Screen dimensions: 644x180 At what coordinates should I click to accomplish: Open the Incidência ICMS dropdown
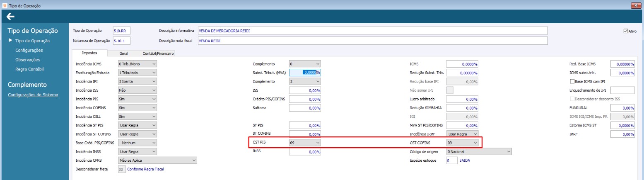coord(137,64)
